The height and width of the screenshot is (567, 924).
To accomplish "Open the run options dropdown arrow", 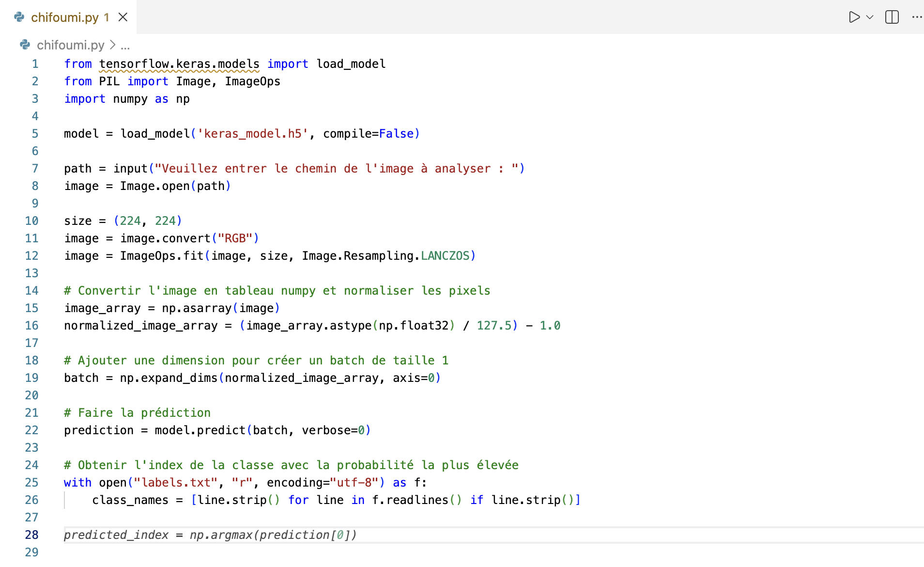I will pos(870,17).
